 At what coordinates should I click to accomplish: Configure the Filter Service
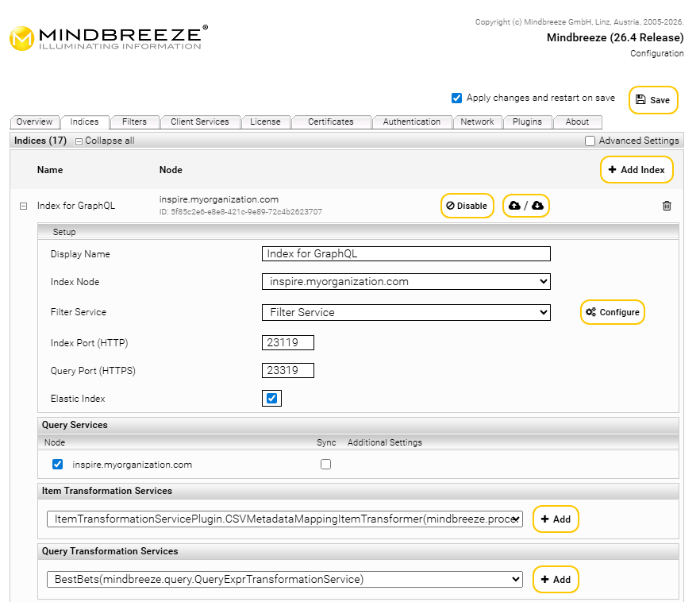613,312
